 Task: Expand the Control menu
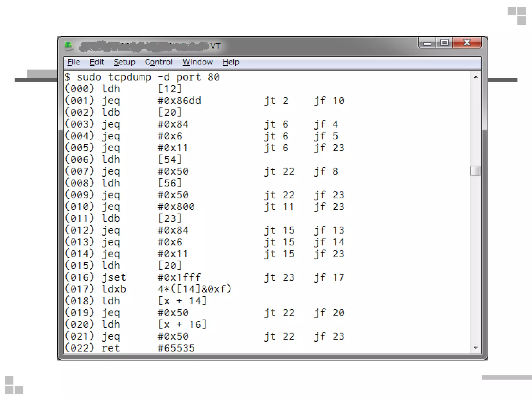pos(158,62)
